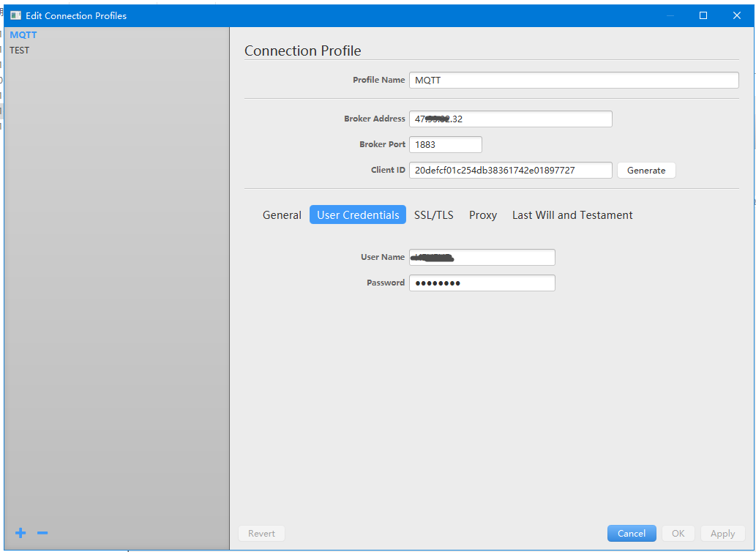The height and width of the screenshot is (552, 756).
Task: Click the Cancel button
Action: tap(632, 534)
